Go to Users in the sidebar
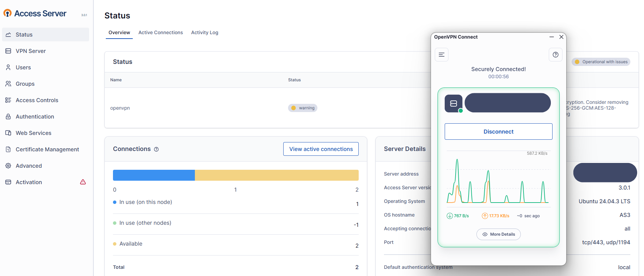The height and width of the screenshot is (276, 644). click(45, 67)
